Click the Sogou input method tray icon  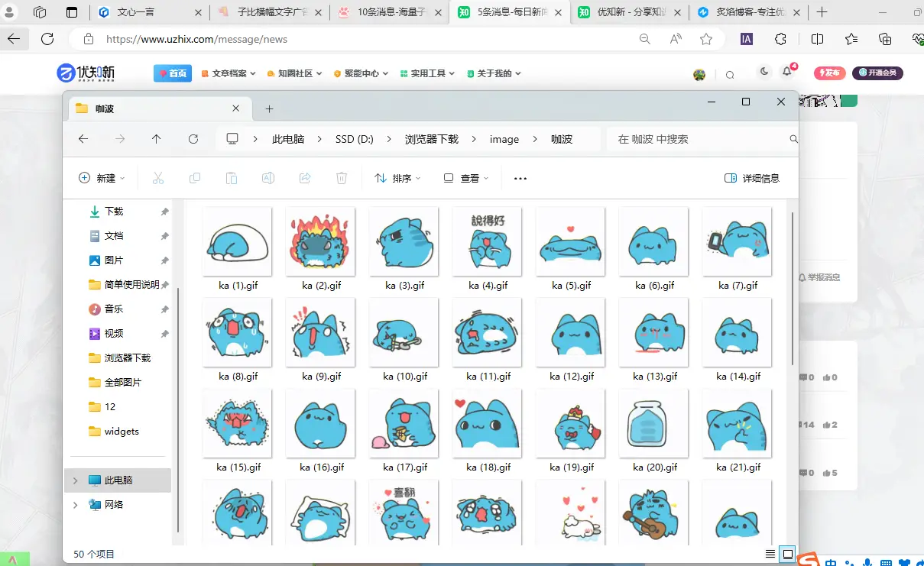pos(808,560)
